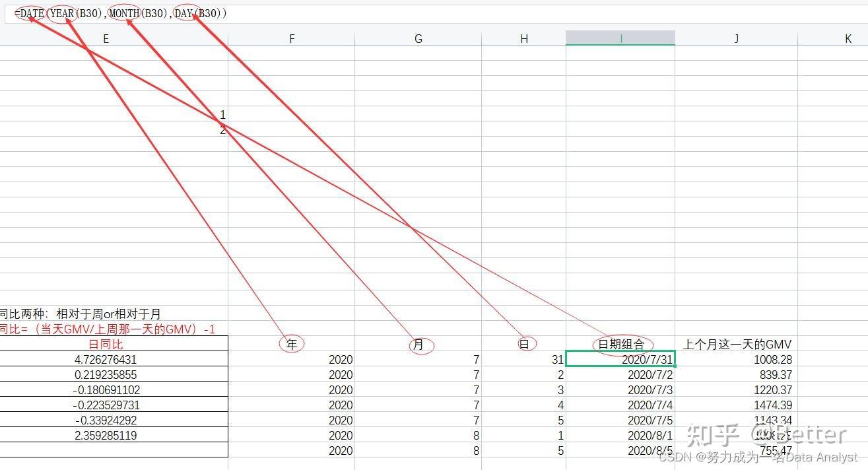Click the value 2.359285119
This screenshot has width=868, height=470.
(106, 435)
